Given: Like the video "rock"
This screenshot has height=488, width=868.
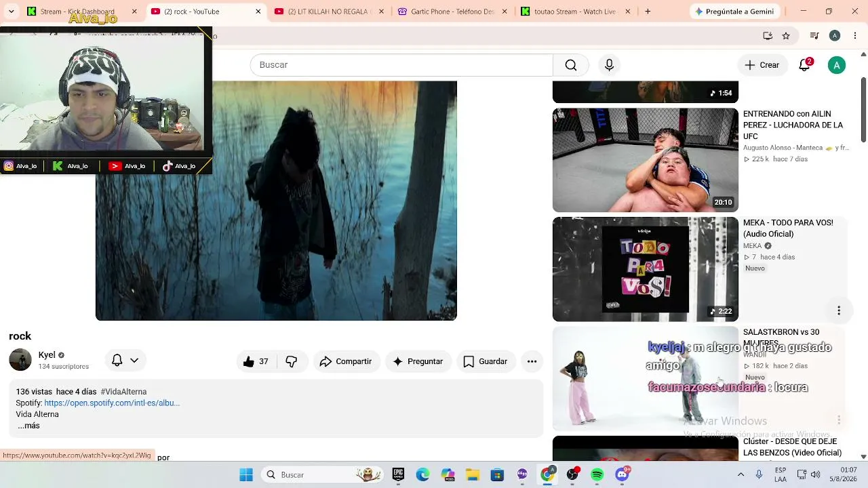Looking at the screenshot, I should [256, 361].
